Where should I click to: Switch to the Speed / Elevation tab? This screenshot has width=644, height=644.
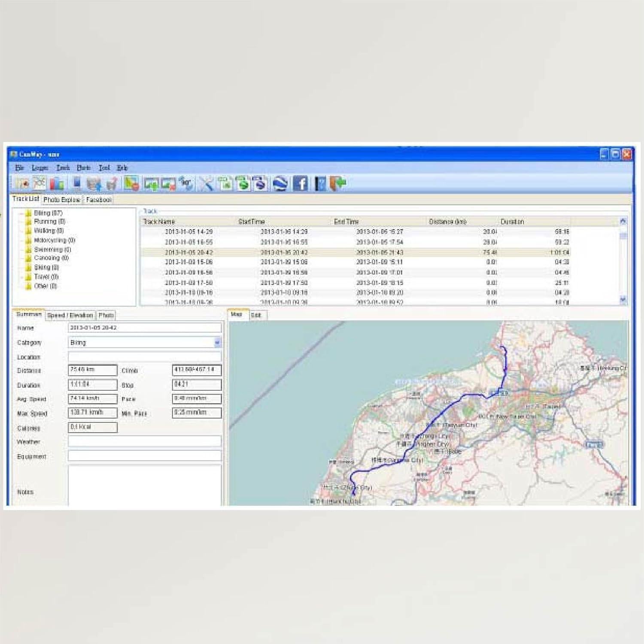coord(70,315)
